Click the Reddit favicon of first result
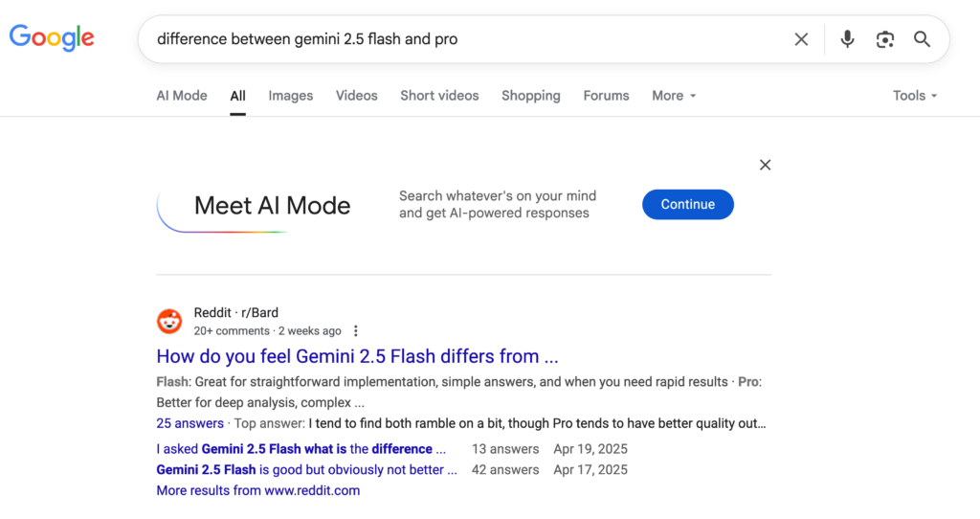Image resolution: width=980 pixels, height=519 pixels. click(169, 322)
